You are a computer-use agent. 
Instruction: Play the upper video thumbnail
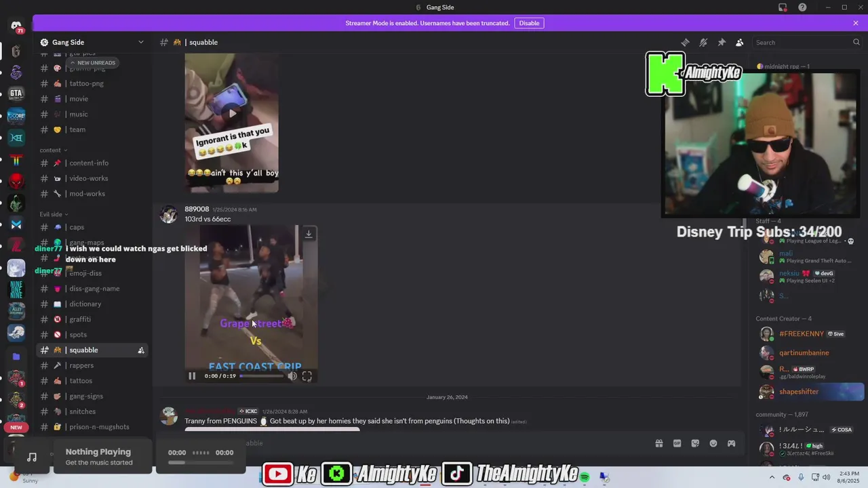(x=232, y=113)
